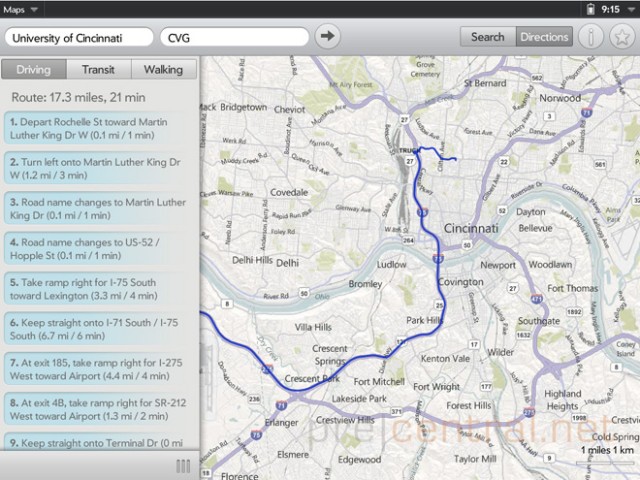Open the info button
The image size is (640, 480).
(x=591, y=37)
